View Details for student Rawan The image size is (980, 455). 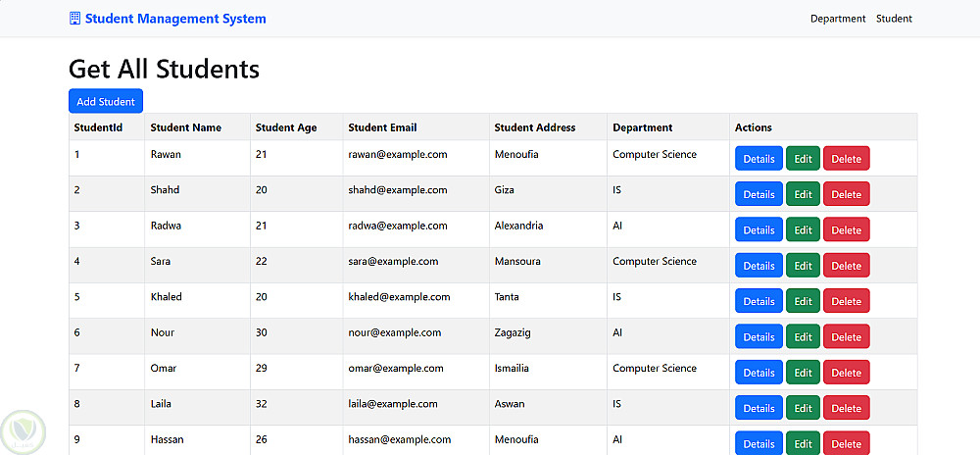[x=759, y=159]
